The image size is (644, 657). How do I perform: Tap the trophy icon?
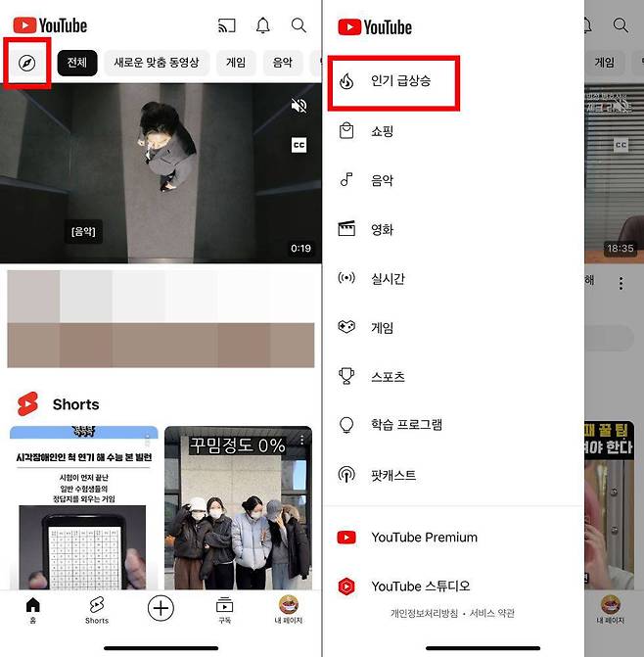tap(346, 376)
